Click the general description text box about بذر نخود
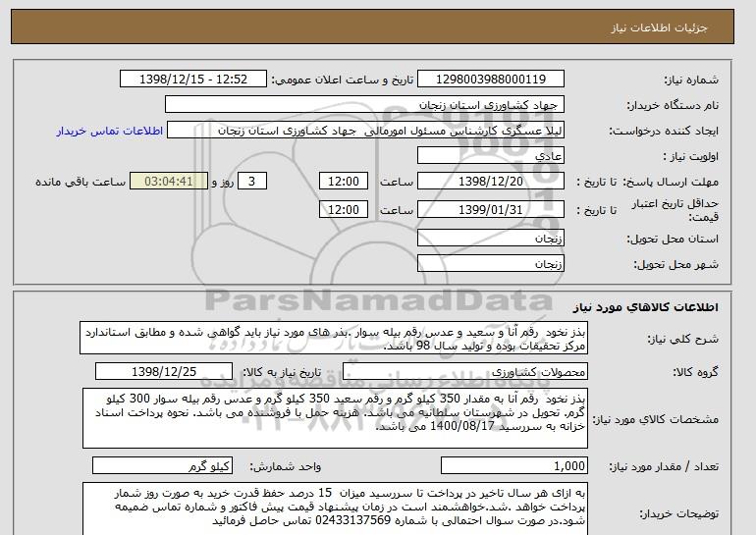Image resolution: width=756 pixels, height=535 pixels. pyautogui.click(x=334, y=339)
